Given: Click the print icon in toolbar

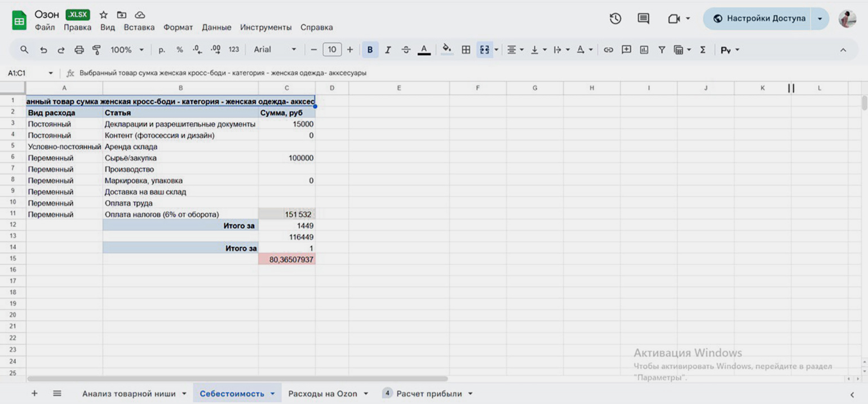Looking at the screenshot, I should tap(79, 50).
